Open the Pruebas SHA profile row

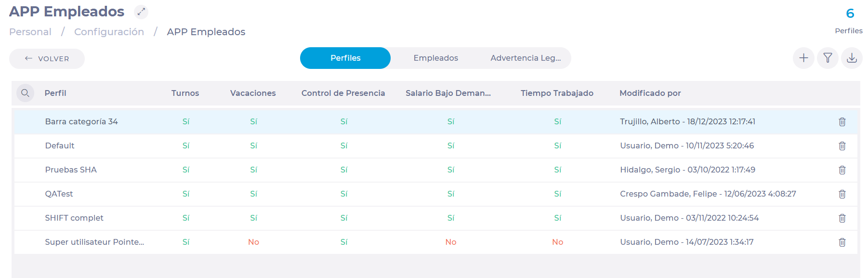[436, 170]
